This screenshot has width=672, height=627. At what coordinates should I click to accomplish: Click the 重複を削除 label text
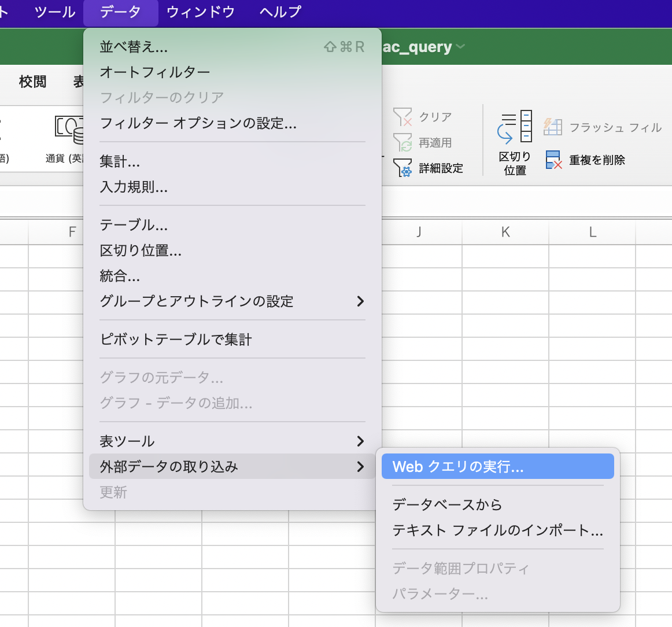(597, 160)
